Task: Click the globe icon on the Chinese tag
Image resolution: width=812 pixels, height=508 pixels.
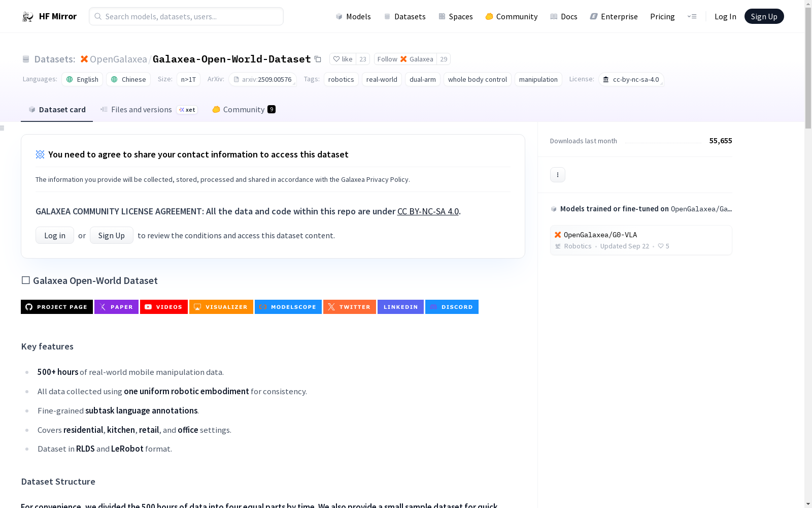Action: point(114,79)
